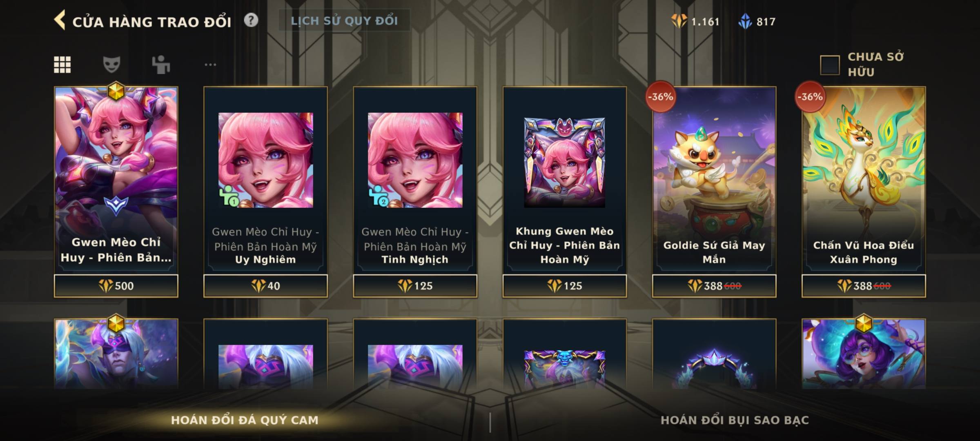Purchase Tinh Nghịch emote for 125 gems

(415, 286)
